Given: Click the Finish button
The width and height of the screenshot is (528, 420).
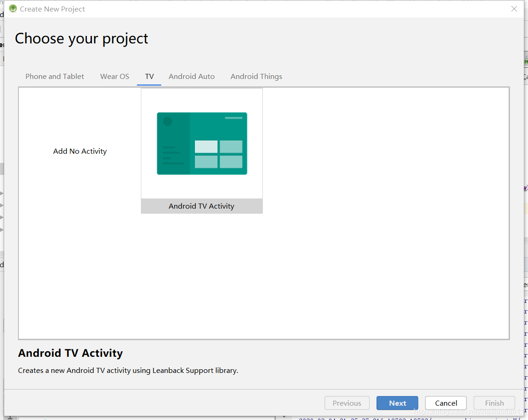Looking at the screenshot, I should (494, 403).
